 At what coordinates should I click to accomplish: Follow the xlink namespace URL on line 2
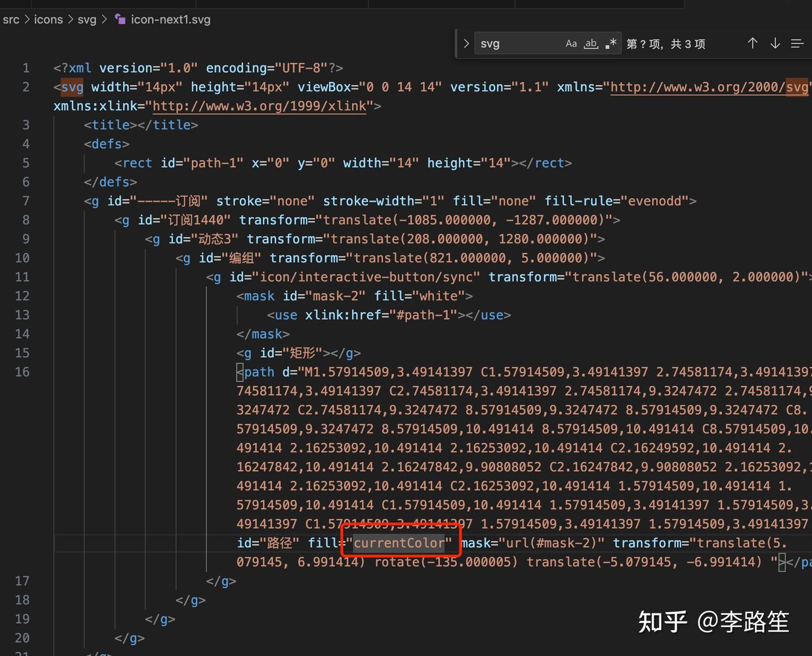[259, 106]
